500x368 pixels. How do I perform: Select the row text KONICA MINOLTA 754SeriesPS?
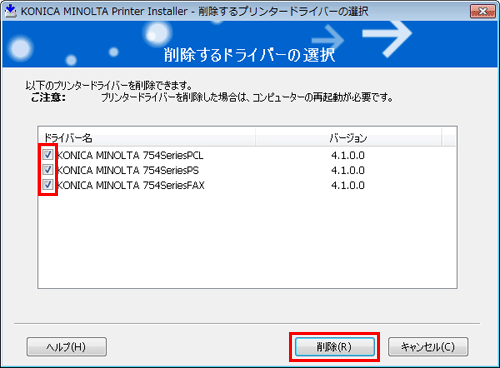128,170
